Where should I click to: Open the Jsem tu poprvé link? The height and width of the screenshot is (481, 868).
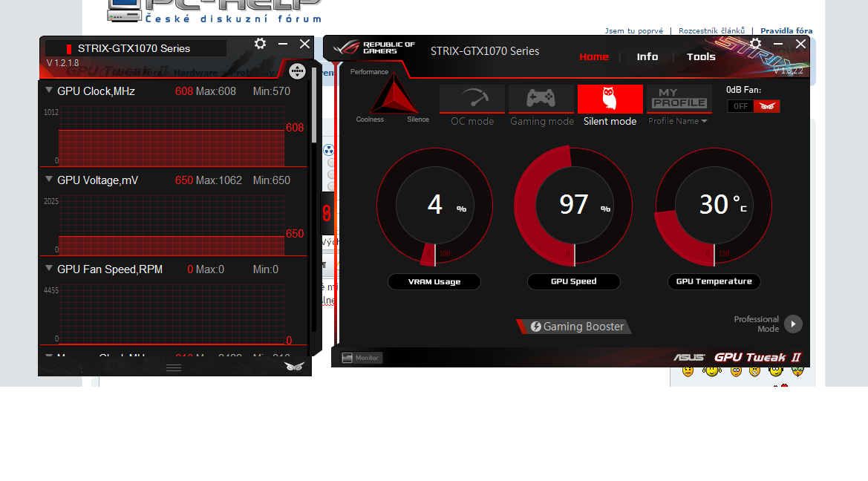tap(634, 31)
